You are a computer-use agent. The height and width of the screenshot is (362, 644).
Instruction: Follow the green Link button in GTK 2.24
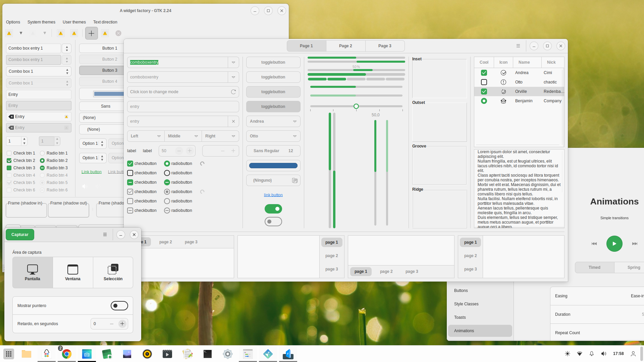92,172
